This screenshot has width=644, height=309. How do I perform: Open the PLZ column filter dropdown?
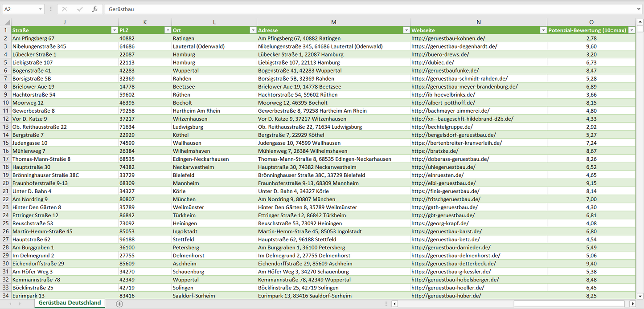click(x=168, y=30)
